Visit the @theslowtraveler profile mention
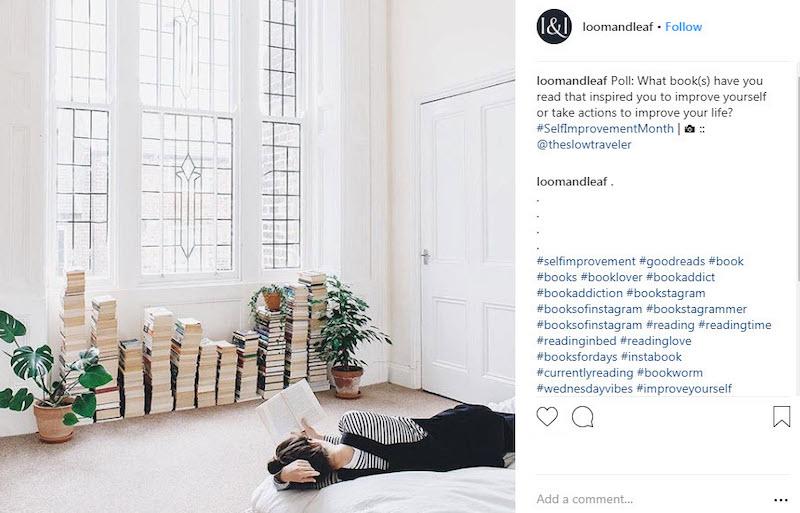 tap(584, 144)
